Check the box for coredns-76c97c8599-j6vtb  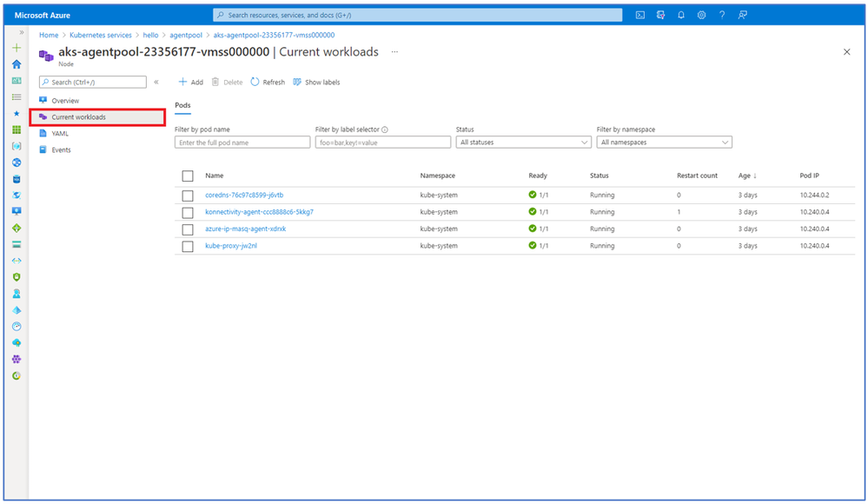pos(188,196)
